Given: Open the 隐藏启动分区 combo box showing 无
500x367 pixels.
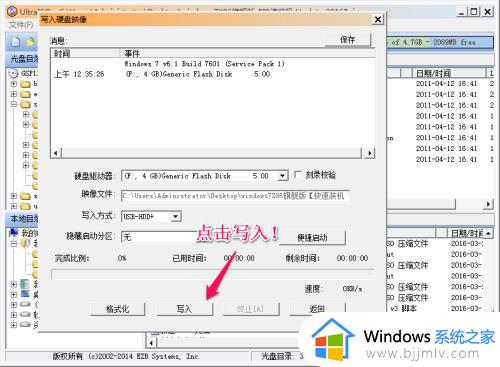Looking at the screenshot, I should pos(158,237).
